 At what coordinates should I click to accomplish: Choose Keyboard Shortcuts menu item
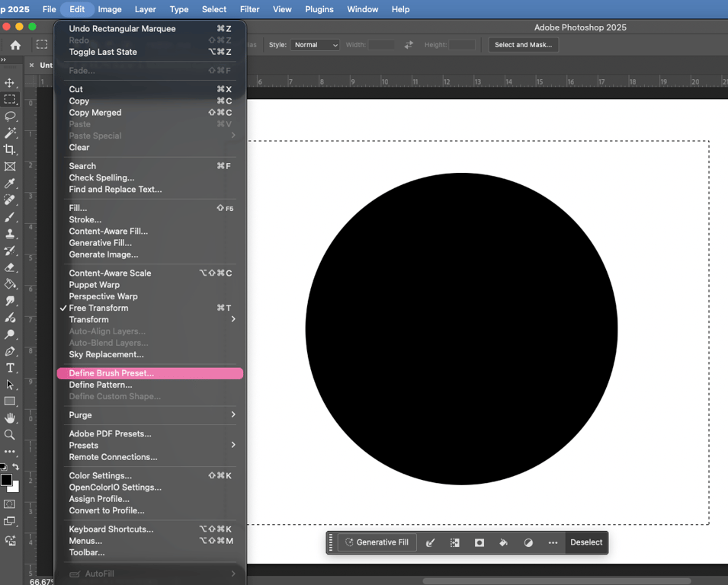(149, 529)
